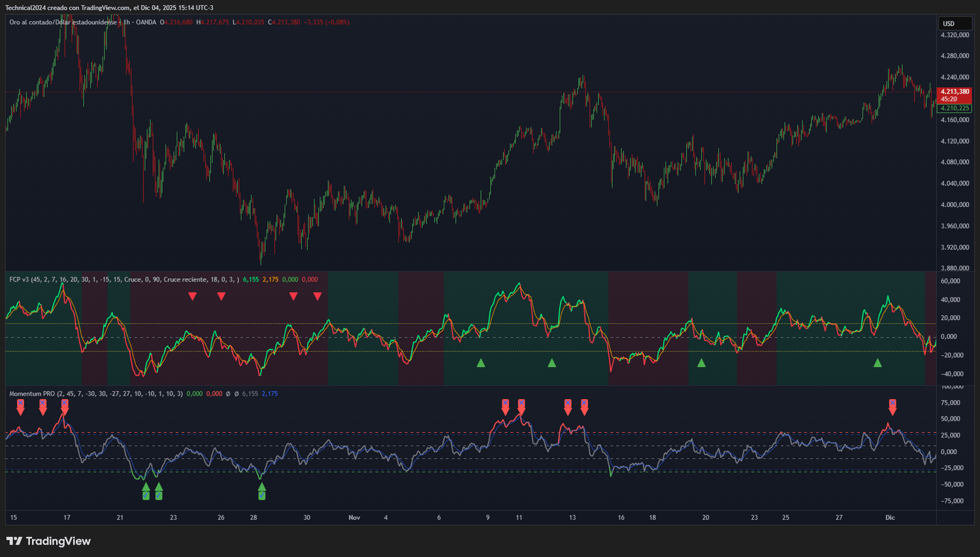Click the green triangle near date 20 in FCP
Viewport: 980px width, 557px height.
coord(701,363)
